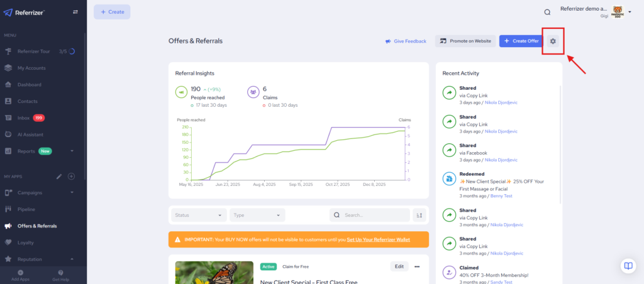
Task: Click the Create Offer button
Action: tap(519, 41)
